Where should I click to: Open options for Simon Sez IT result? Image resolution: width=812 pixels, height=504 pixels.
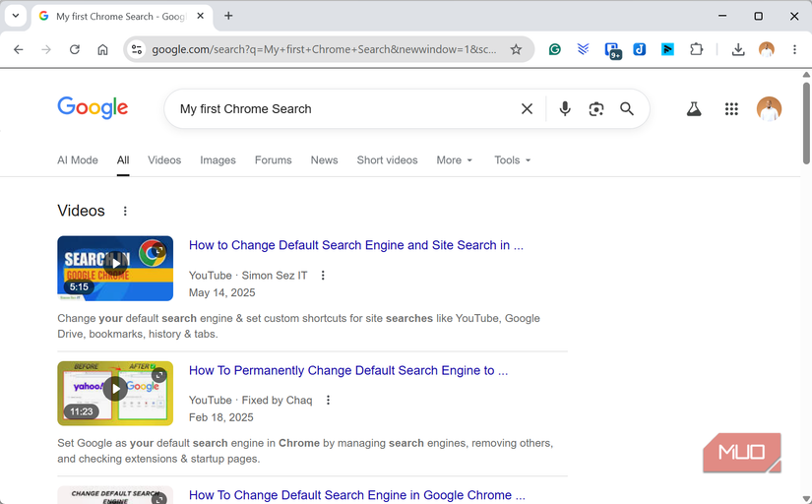click(x=323, y=275)
